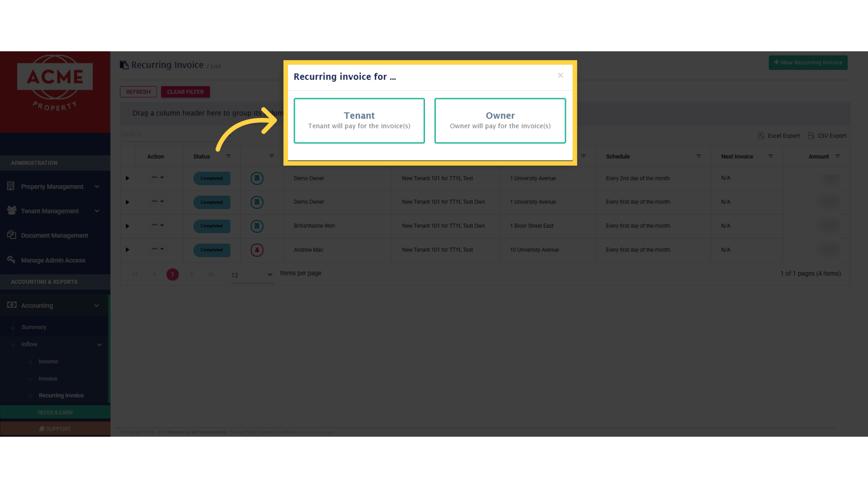
Task: Choose Tenant as recurring invoice payer
Action: pyautogui.click(x=359, y=121)
